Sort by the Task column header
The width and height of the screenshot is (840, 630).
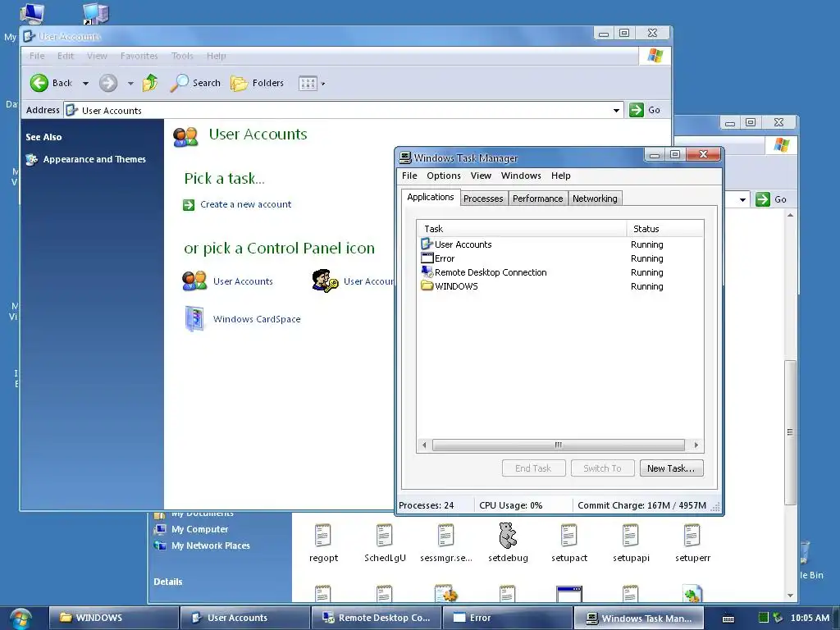[522, 229]
